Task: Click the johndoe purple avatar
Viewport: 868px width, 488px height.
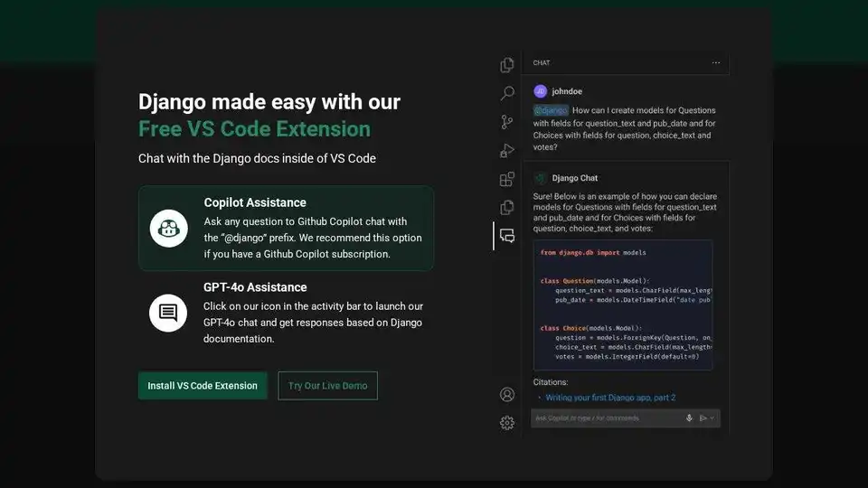Action: point(541,91)
